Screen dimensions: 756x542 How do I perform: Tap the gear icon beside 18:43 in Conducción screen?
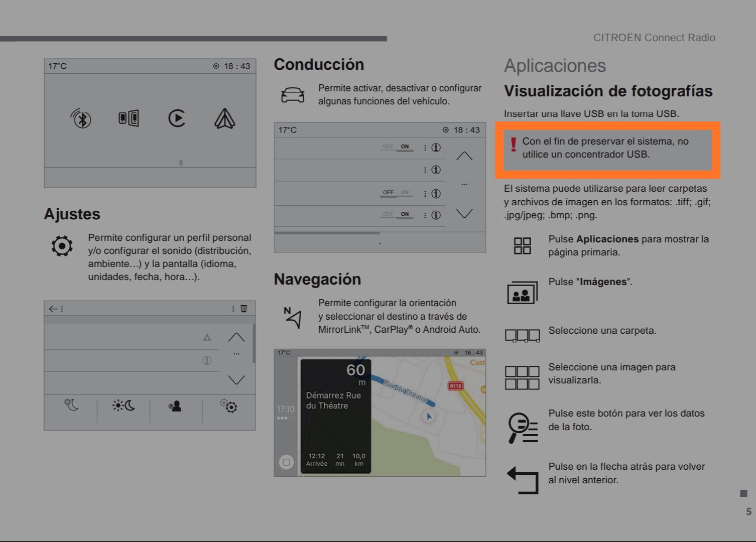coord(446,130)
